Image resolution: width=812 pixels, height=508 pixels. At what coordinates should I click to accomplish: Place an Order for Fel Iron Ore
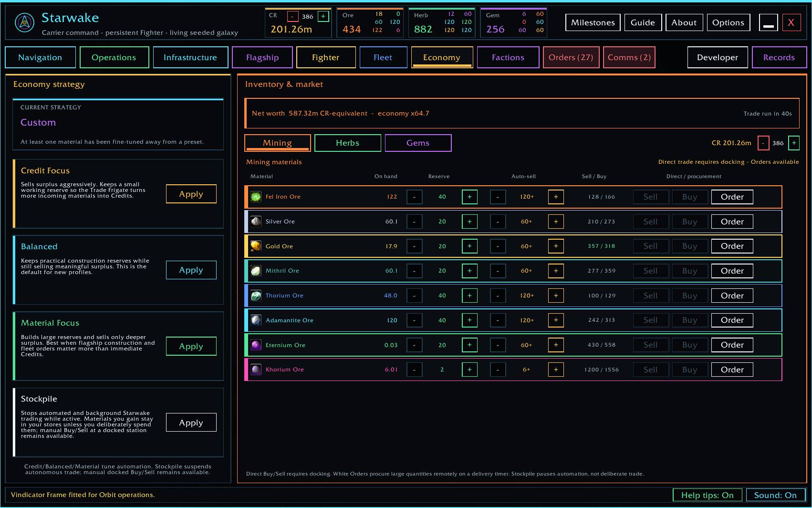(x=732, y=197)
